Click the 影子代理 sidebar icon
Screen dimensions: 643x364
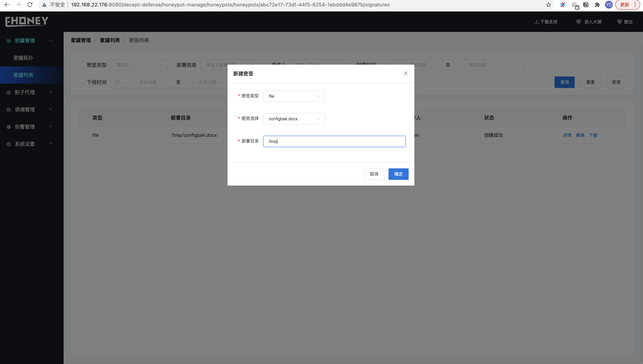(9, 92)
